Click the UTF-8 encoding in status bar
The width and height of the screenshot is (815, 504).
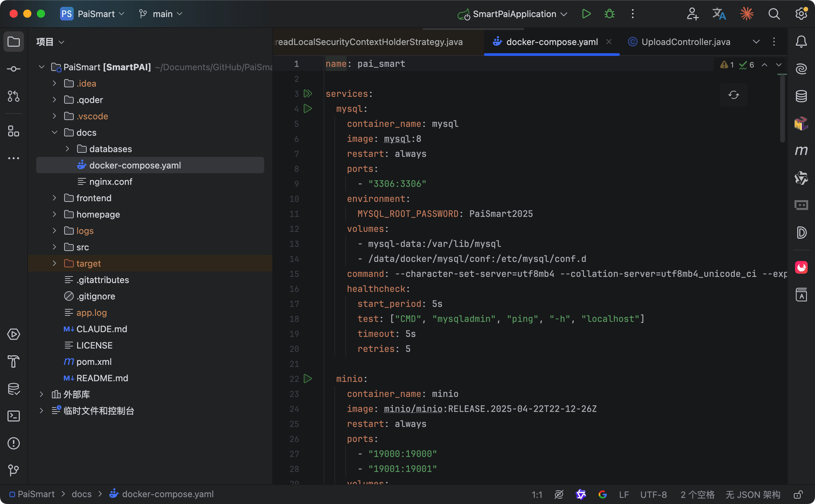[653, 494]
